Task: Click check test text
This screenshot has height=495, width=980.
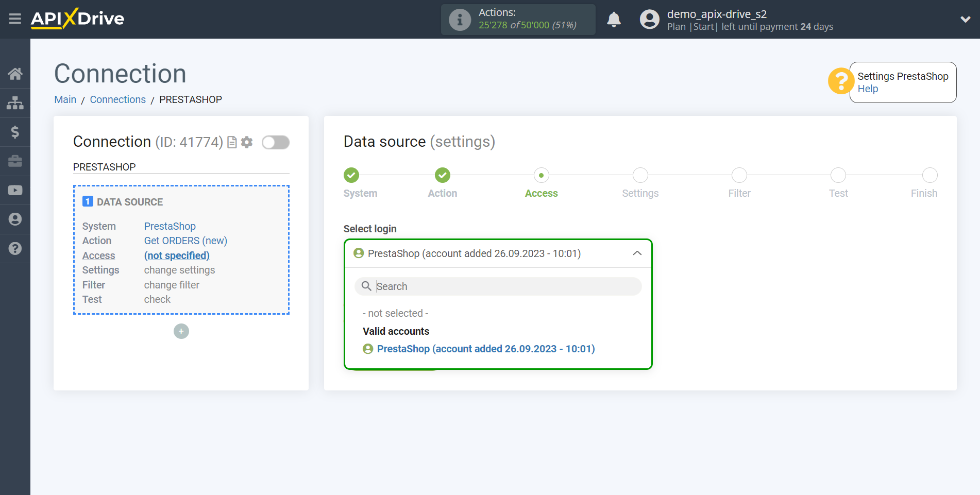Action: pyautogui.click(x=157, y=299)
